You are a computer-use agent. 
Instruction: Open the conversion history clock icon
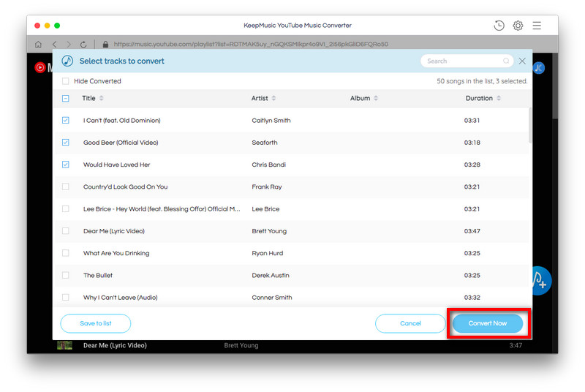pyautogui.click(x=499, y=26)
